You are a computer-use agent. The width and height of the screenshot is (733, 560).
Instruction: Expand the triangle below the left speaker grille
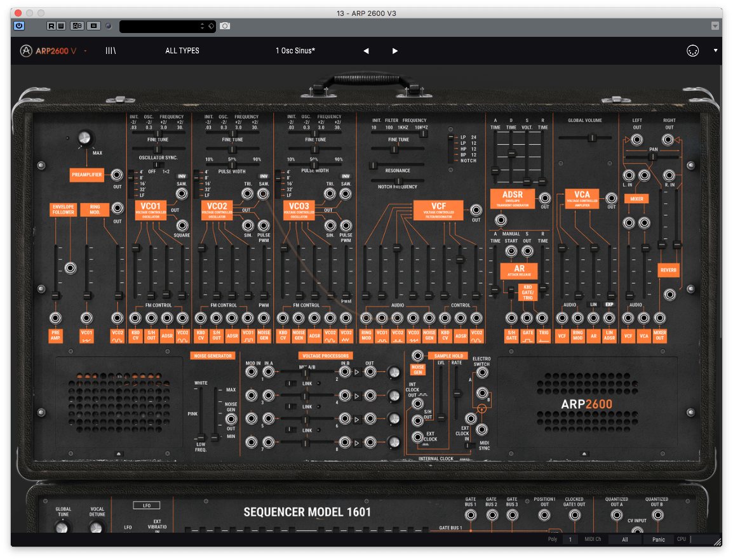click(x=119, y=453)
